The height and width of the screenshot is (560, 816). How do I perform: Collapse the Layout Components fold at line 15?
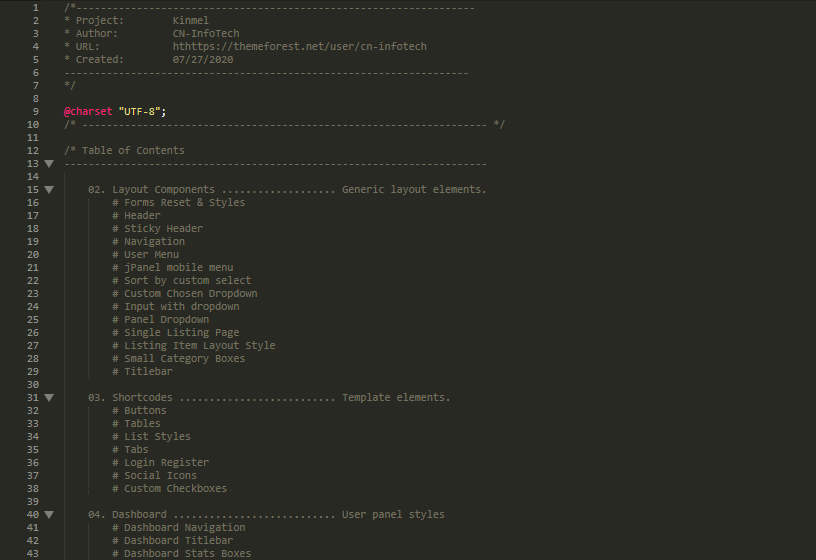click(x=49, y=190)
